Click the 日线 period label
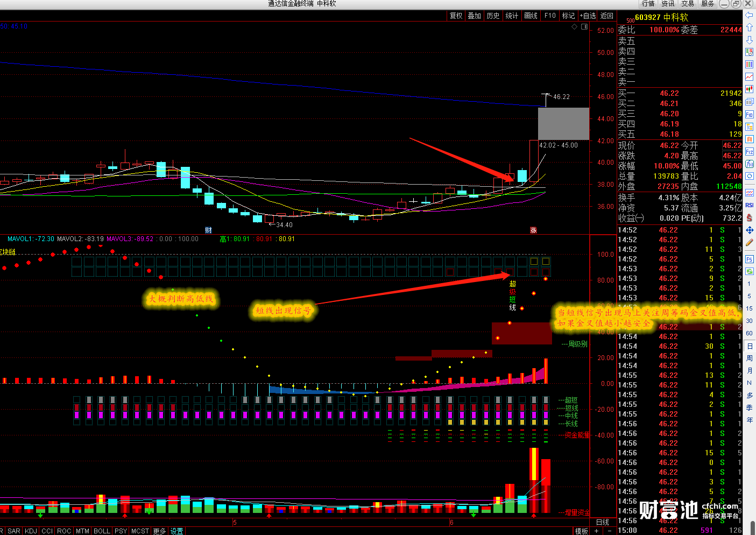The height and width of the screenshot is (535, 756). 603,522
